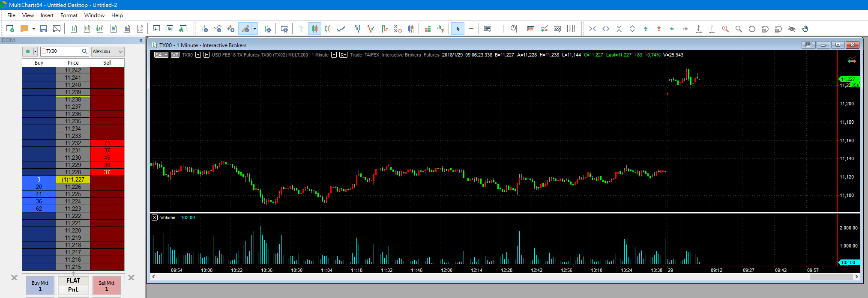This screenshot has height=298, width=868.
Task: Select the hand pan tool
Action: (x=805, y=29)
